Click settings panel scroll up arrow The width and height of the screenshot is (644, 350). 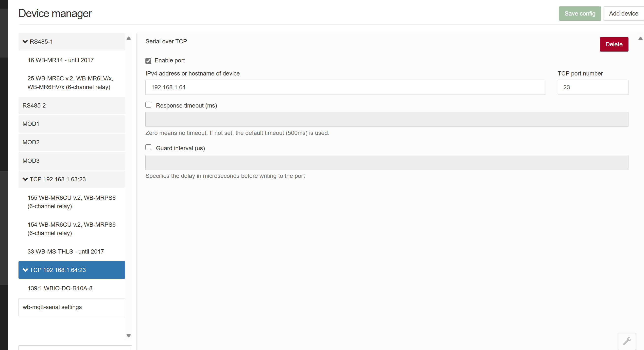[640, 38]
